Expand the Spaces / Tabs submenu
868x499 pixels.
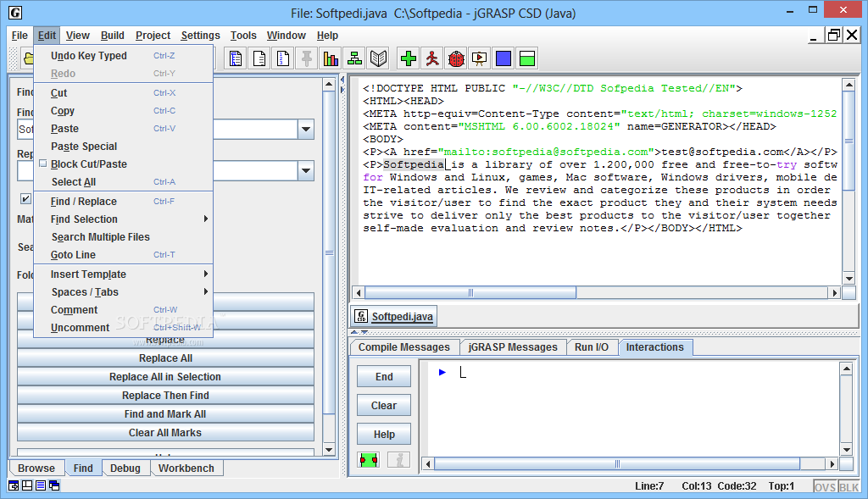point(124,292)
